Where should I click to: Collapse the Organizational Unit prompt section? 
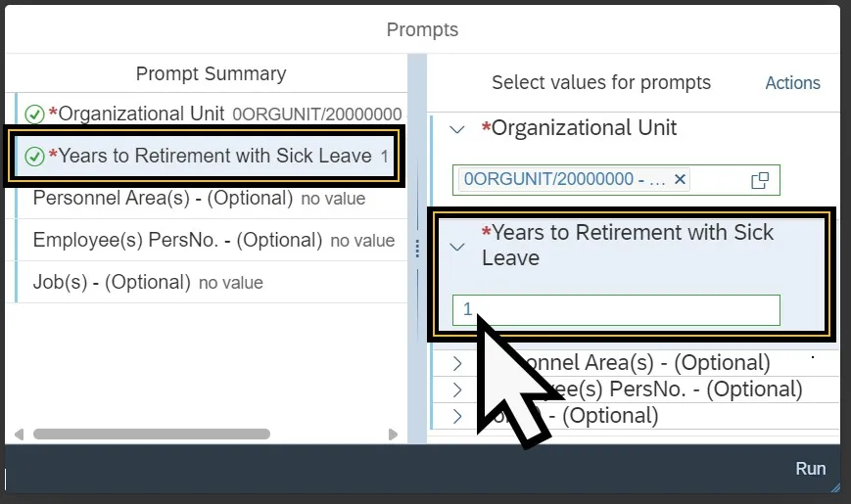[456, 129]
